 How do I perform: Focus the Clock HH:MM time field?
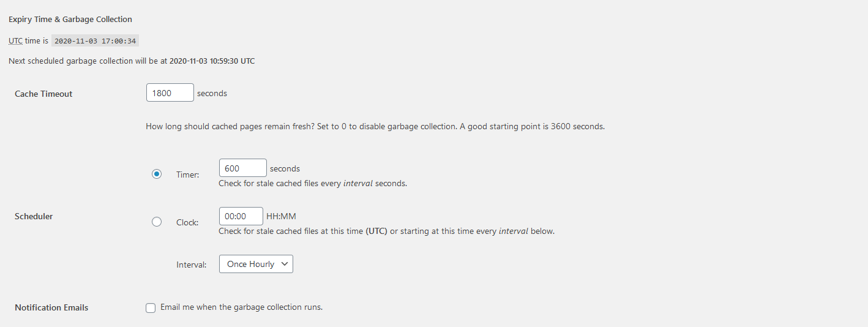(241, 216)
